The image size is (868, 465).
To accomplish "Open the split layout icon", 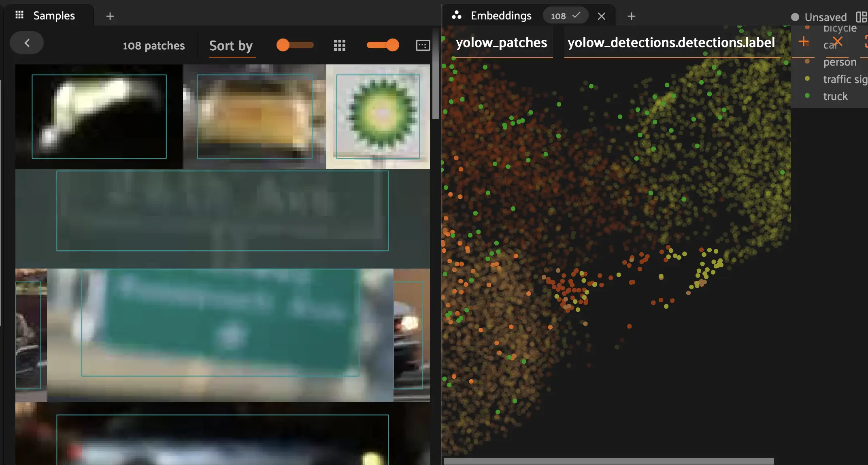I will coord(861,17).
